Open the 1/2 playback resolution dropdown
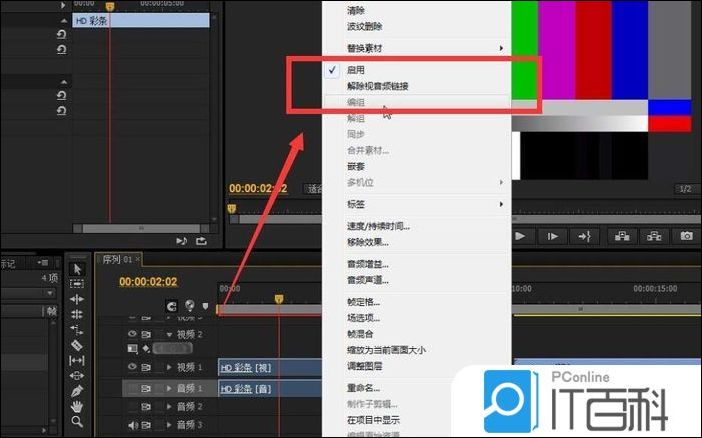Viewport: 702px width, 438px height. (686, 189)
